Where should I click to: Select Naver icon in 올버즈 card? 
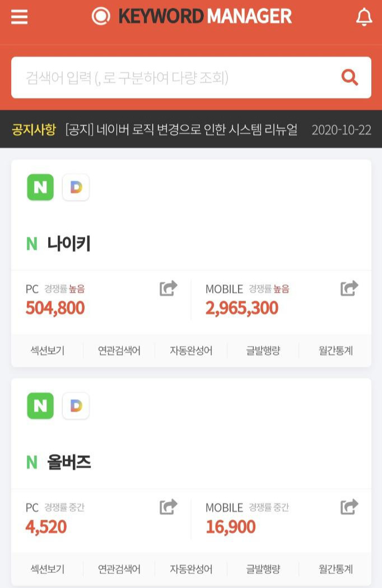(x=40, y=406)
